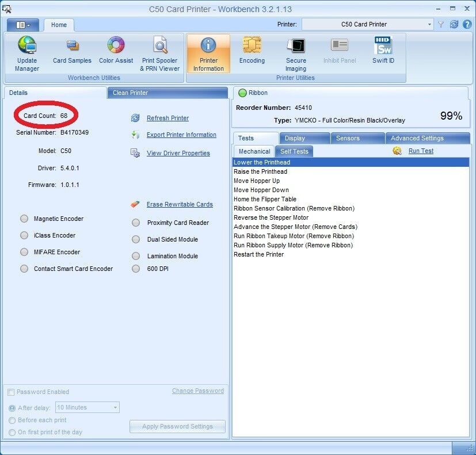Select Lower the Printhead test
Screen dimensions: 476x455
[351, 162]
